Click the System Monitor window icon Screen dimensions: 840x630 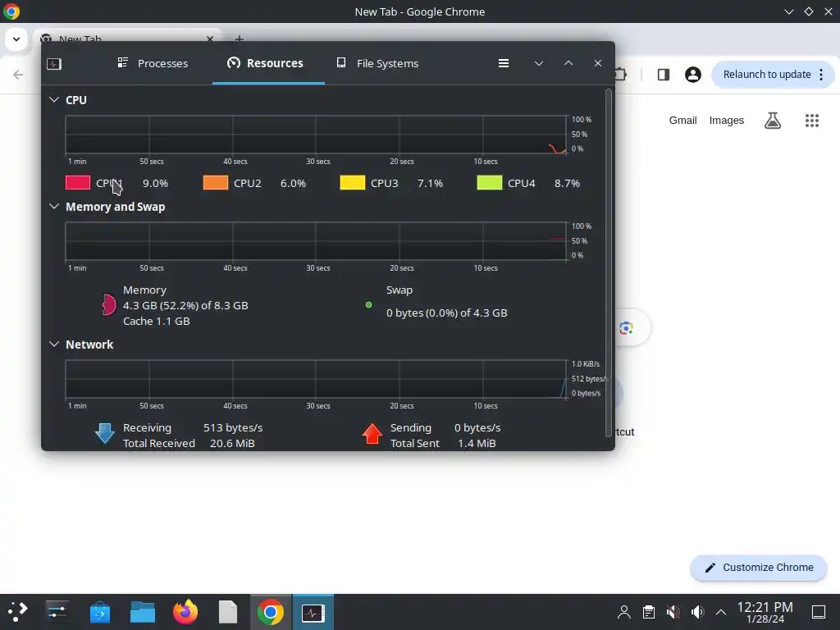54,64
